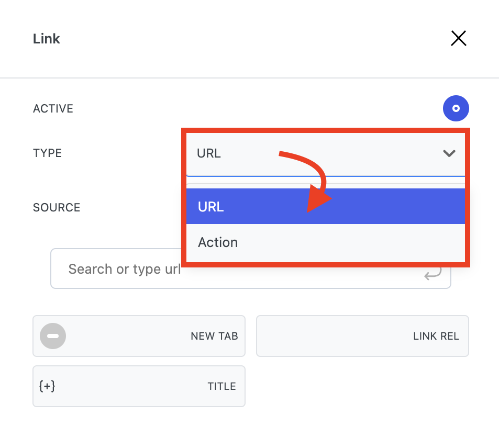
Task: Click the TYPE row label
Action: pyautogui.click(x=47, y=153)
